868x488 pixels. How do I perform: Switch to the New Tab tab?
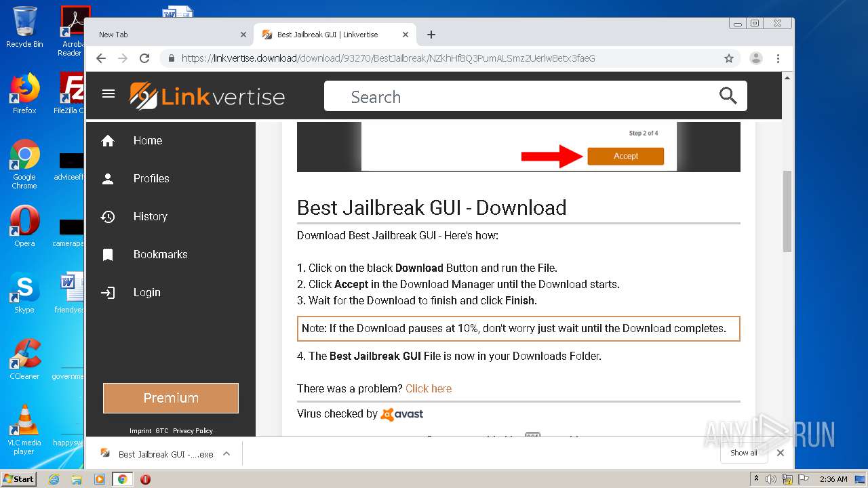(x=170, y=35)
